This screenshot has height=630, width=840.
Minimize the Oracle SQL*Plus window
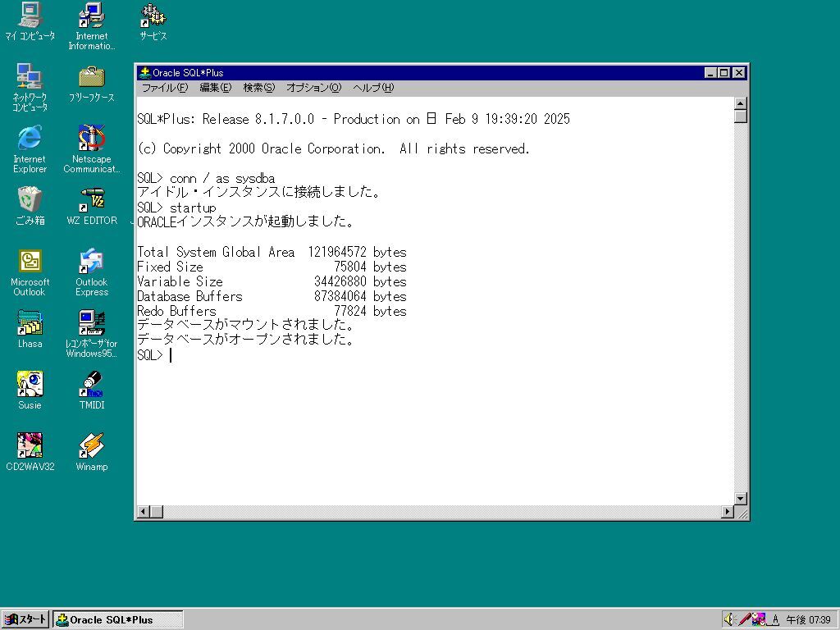pyautogui.click(x=711, y=73)
